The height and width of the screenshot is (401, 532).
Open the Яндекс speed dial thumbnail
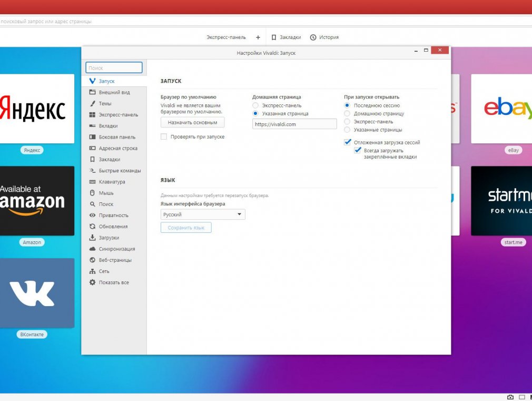click(x=37, y=109)
